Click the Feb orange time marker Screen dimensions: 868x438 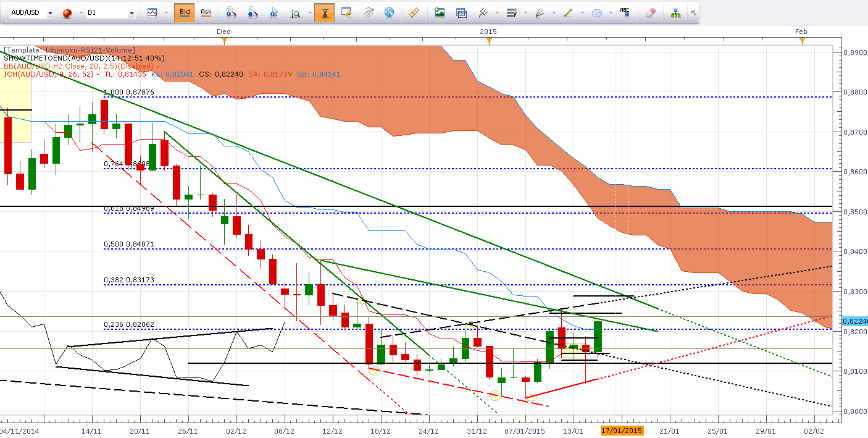(802, 40)
